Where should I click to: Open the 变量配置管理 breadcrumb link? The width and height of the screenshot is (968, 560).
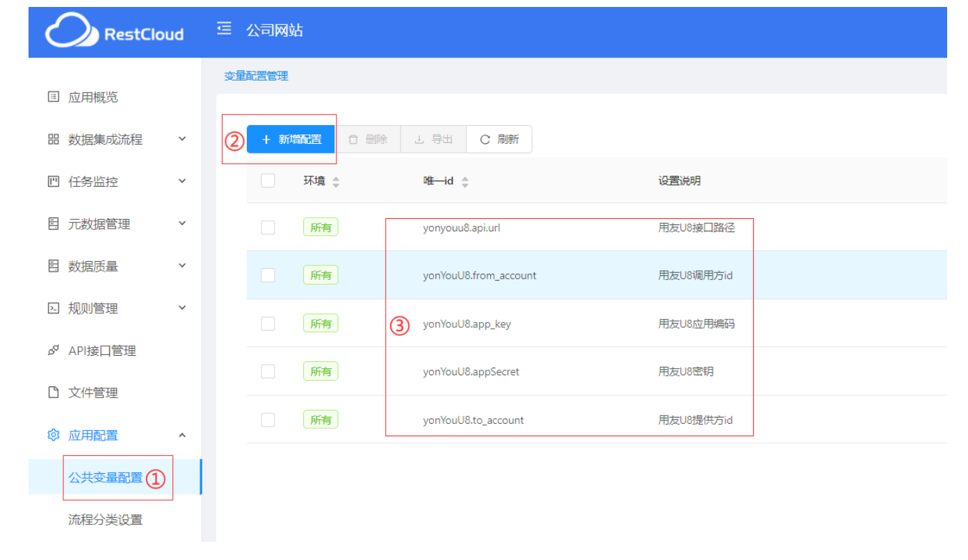click(x=257, y=75)
